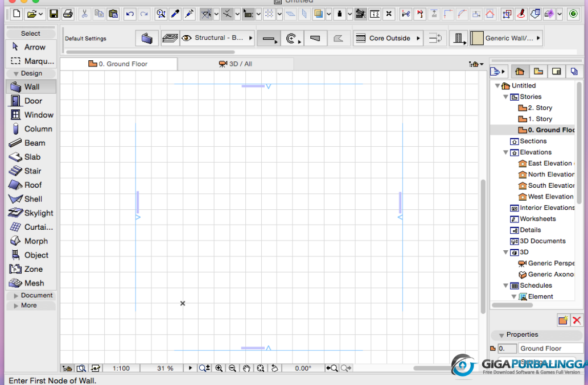Open 1. Story in the navigator

pos(535,119)
